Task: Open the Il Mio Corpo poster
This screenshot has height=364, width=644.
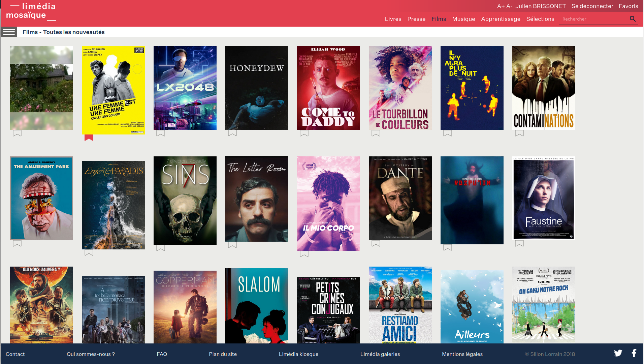Action: [328, 204]
